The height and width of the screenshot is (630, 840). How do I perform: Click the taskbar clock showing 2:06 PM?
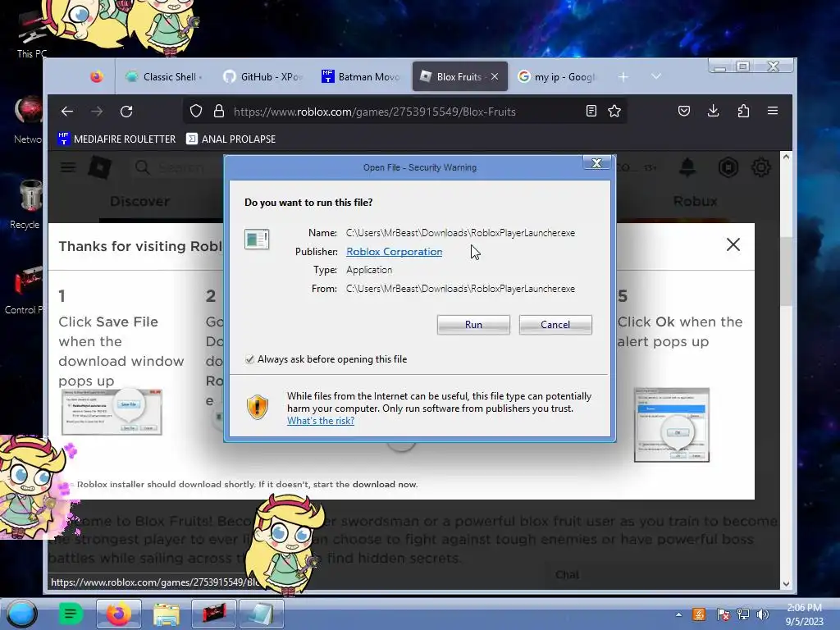click(804, 614)
